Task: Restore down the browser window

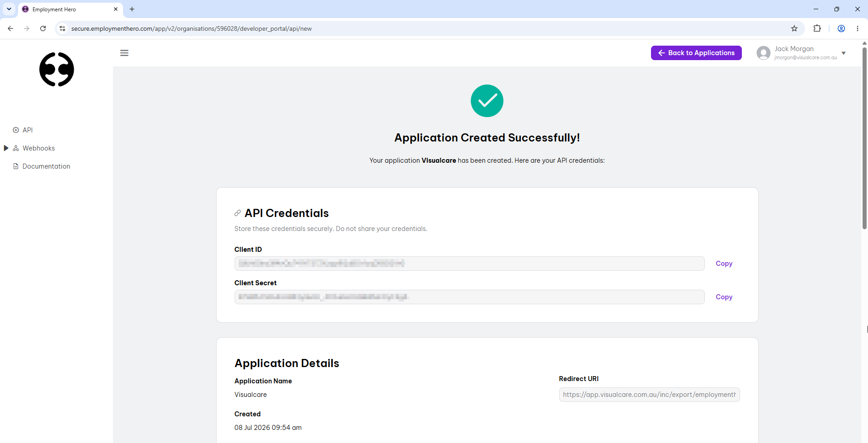Action: pos(837,9)
